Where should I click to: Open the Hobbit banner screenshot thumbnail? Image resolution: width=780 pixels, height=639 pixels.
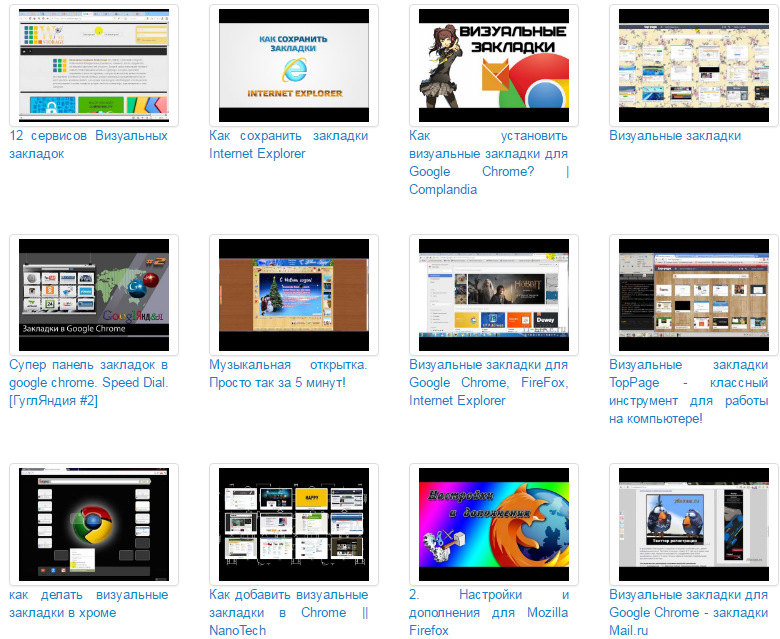(493, 295)
